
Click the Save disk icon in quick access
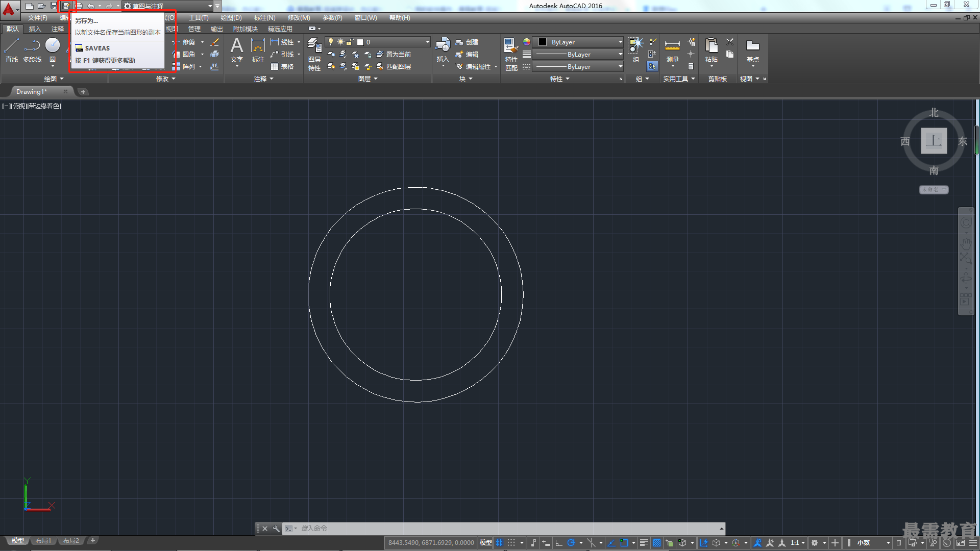pos(54,6)
